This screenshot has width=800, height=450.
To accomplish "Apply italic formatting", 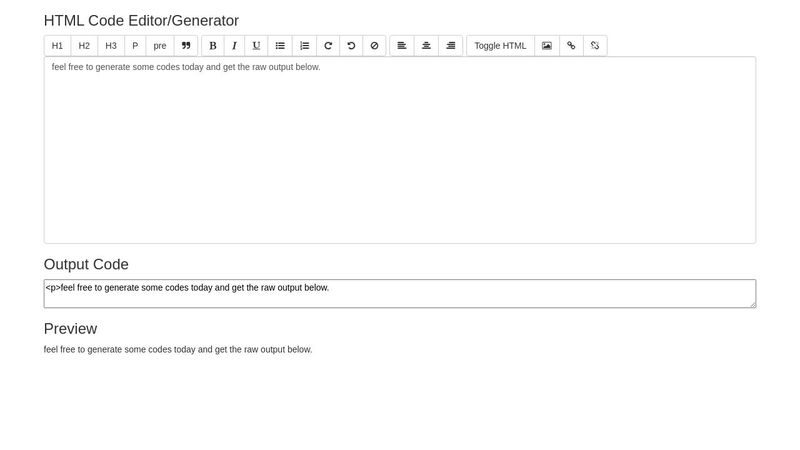I will [x=234, y=46].
